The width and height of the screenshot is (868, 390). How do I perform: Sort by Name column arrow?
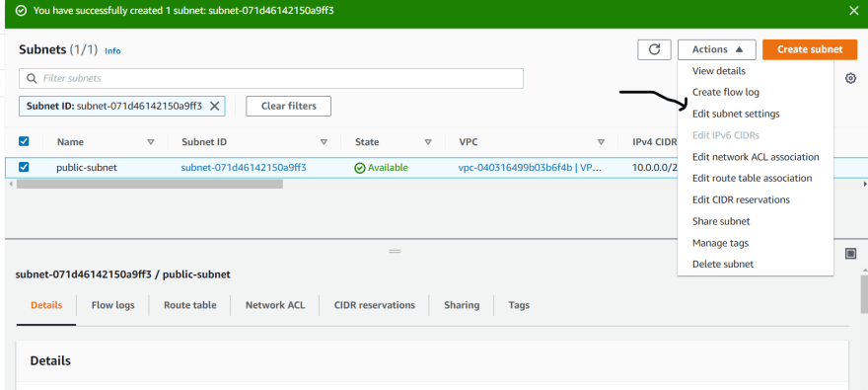[151, 142]
